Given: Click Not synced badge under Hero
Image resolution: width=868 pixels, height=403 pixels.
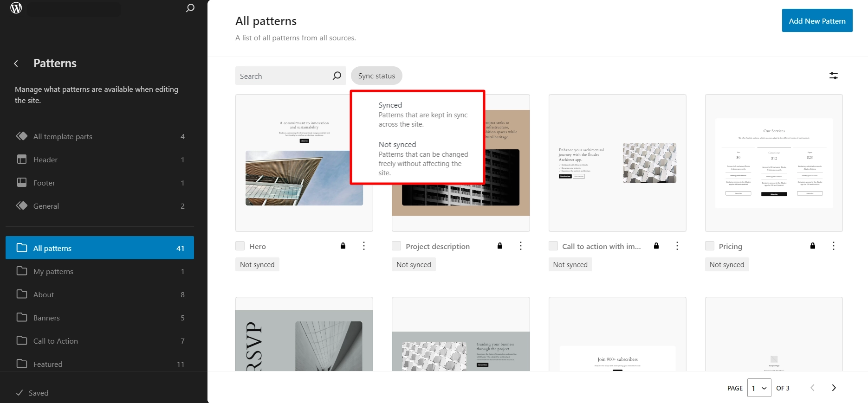Looking at the screenshot, I should (257, 264).
